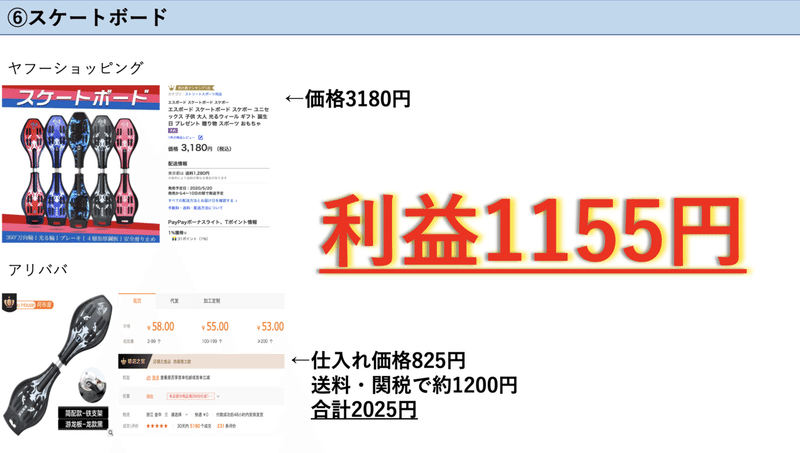Click the 仕入れ価格825円 text

point(388,361)
